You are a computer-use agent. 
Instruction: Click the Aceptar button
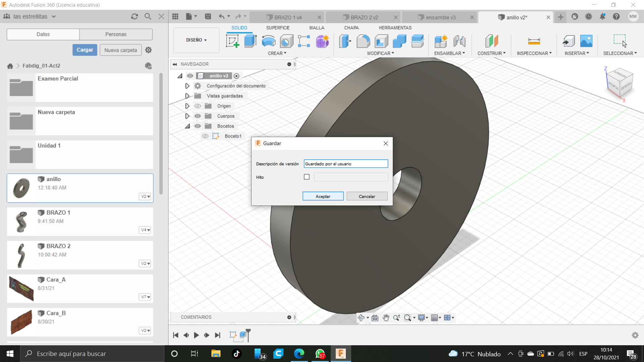[323, 196]
